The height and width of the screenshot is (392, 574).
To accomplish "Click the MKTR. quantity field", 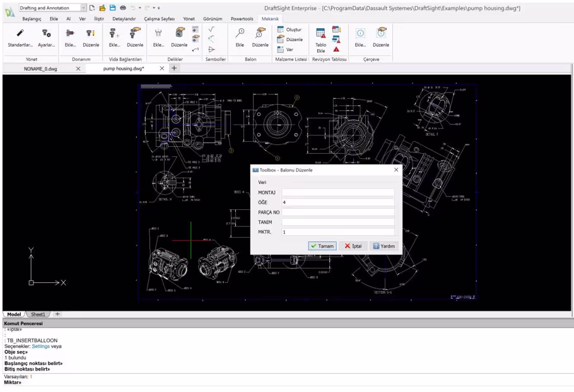I will (338, 232).
